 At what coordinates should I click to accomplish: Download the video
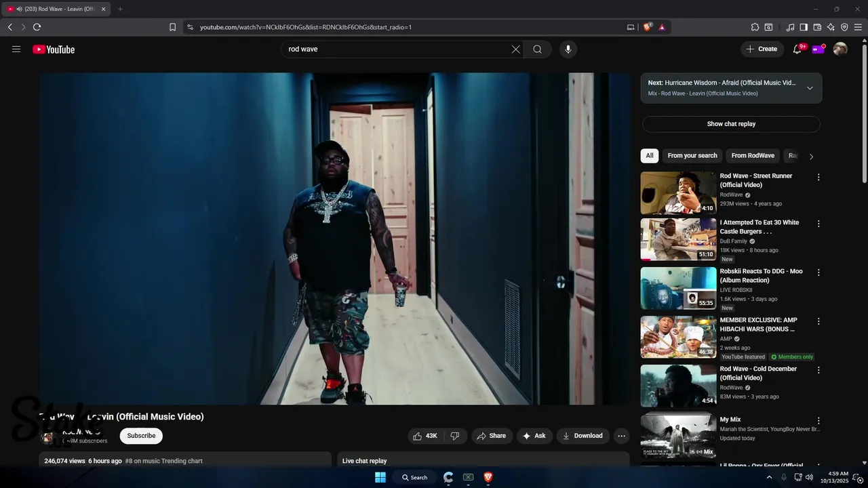coord(583,436)
